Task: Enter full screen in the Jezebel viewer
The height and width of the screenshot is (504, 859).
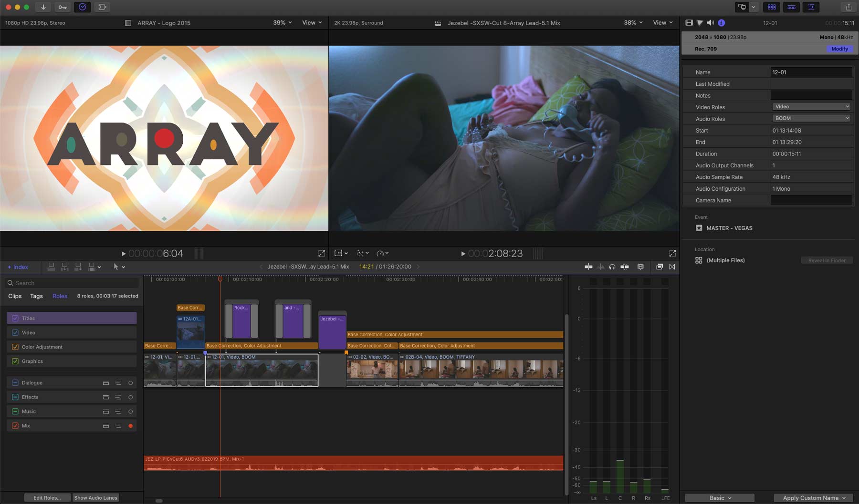Action: [672, 254]
